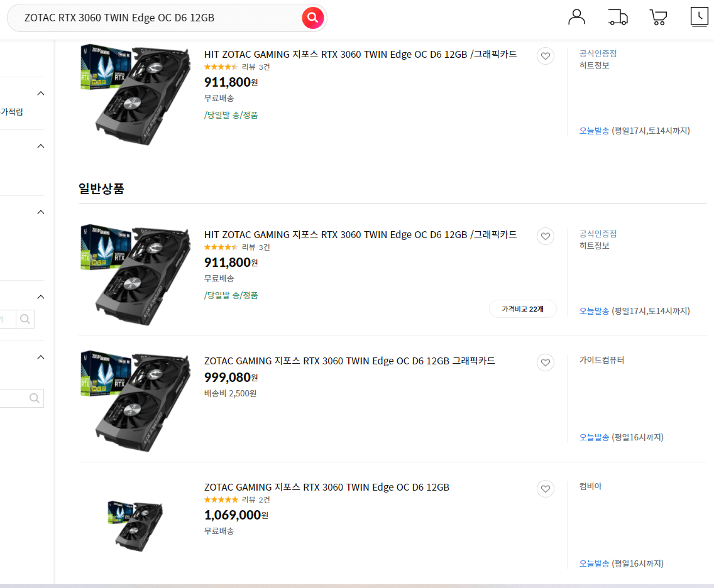Click 오늘발송 on the top listing
The width and height of the screenshot is (714, 588).
tap(594, 131)
